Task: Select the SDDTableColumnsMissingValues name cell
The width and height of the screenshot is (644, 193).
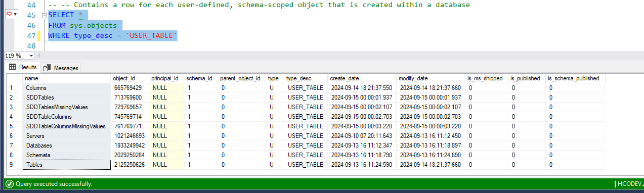Action: 67,126
